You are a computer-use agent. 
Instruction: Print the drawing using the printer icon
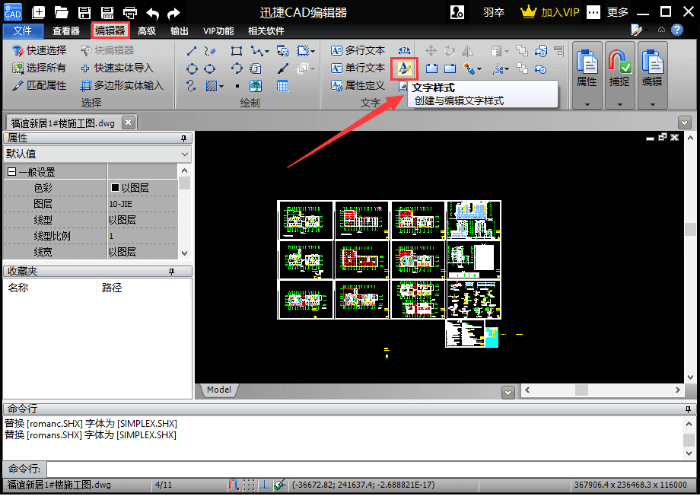click(x=130, y=12)
